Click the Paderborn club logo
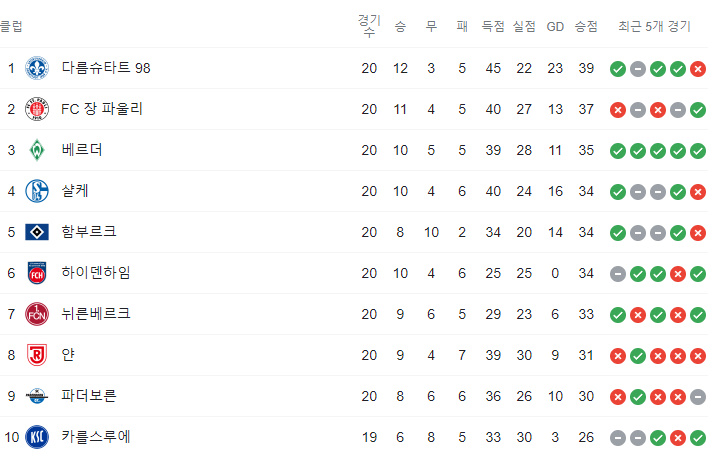This screenshot has height=457, width=725. [x=37, y=396]
